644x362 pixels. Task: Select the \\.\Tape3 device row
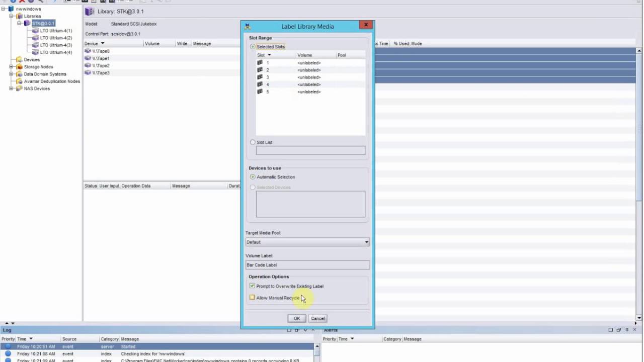tap(162, 73)
